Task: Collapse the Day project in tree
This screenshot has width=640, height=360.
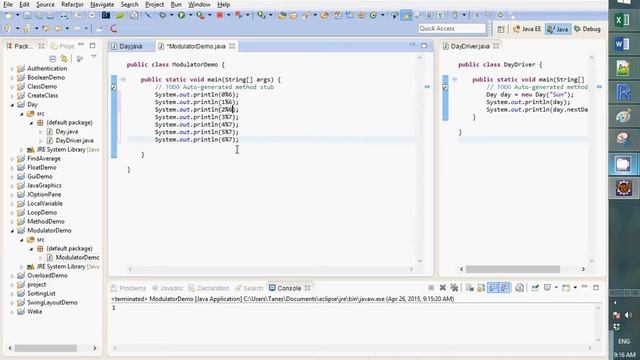Action: coord(12,105)
